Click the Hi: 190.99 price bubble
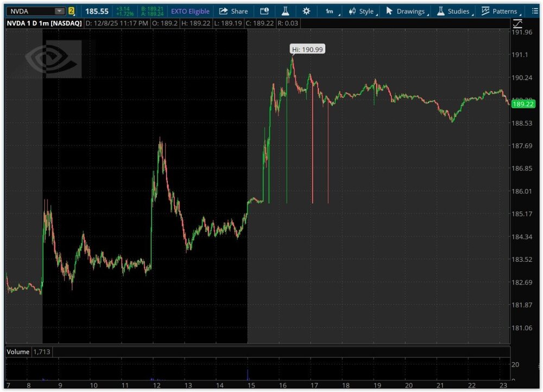Viewport: 543px width, 392px height. tap(307, 49)
